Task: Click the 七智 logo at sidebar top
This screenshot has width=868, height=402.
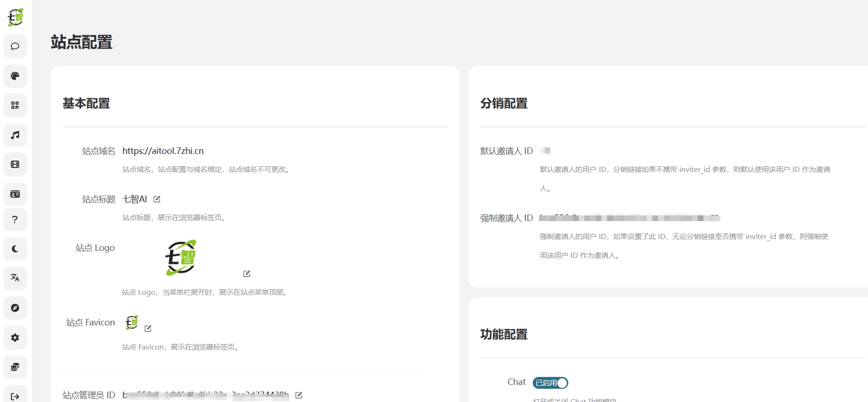Action: pyautogui.click(x=16, y=17)
